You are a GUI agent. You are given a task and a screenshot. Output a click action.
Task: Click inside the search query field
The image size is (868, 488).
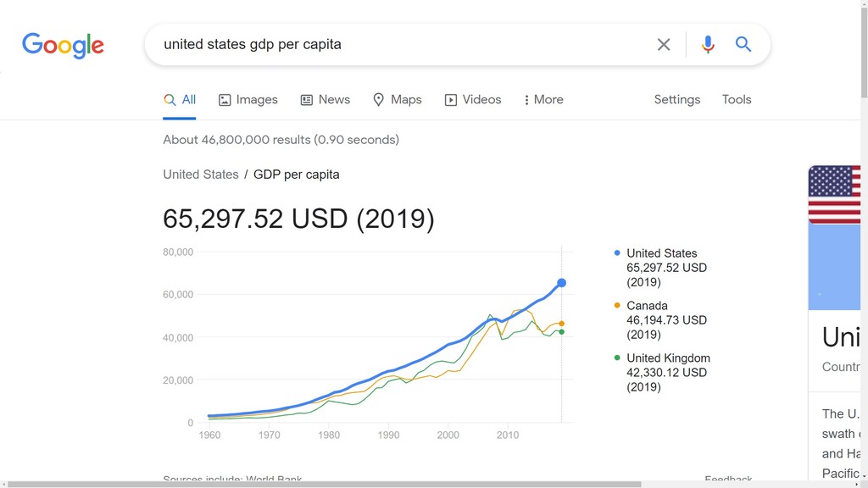pos(398,45)
